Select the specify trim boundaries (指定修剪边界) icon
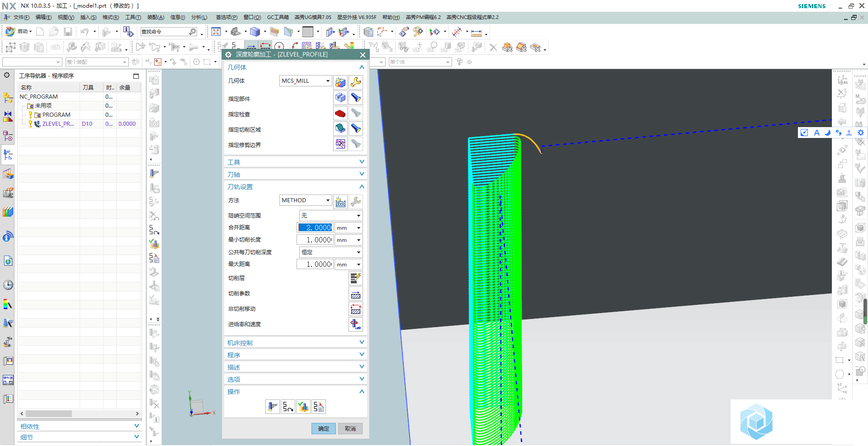868x446 pixels. tap(340, 144)
